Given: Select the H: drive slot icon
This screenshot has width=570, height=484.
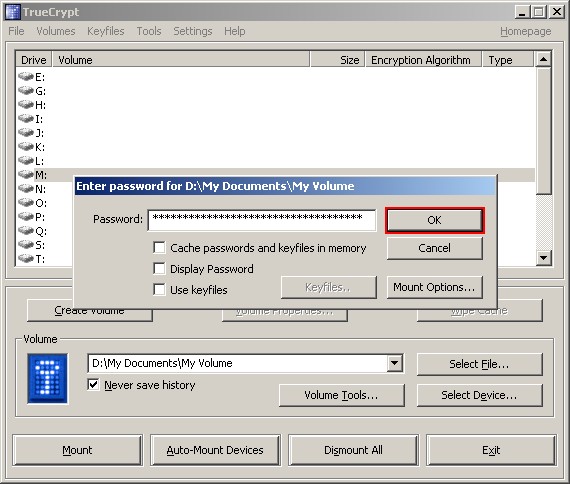Looking at the screenshot, I should (26, 104).
